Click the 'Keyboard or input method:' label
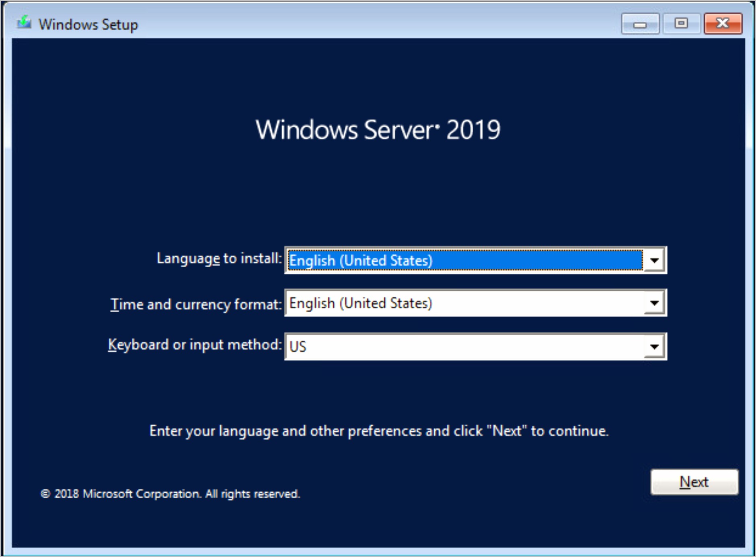The width and height of the screenshot is (756, 557). point(195,345)
